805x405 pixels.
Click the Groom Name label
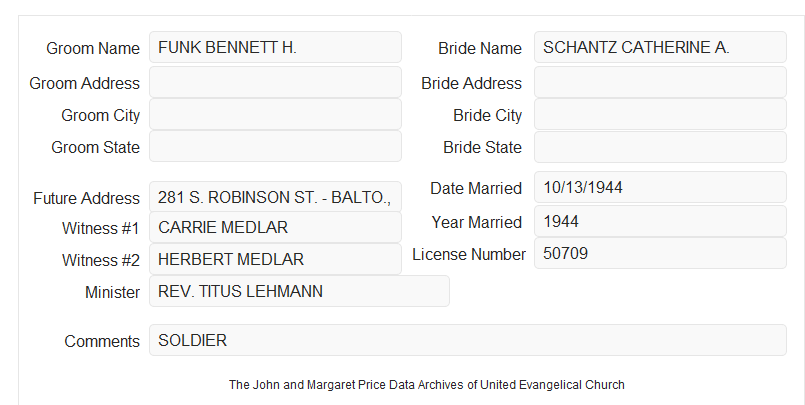(x=93, y=48)
